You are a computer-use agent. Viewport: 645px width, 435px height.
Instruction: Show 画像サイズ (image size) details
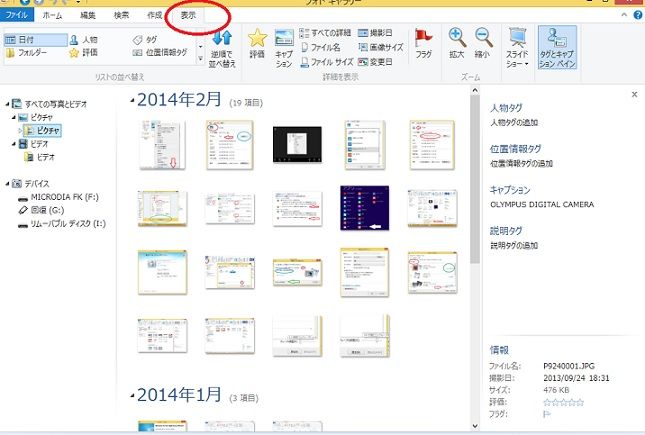[x=381, y=47]
